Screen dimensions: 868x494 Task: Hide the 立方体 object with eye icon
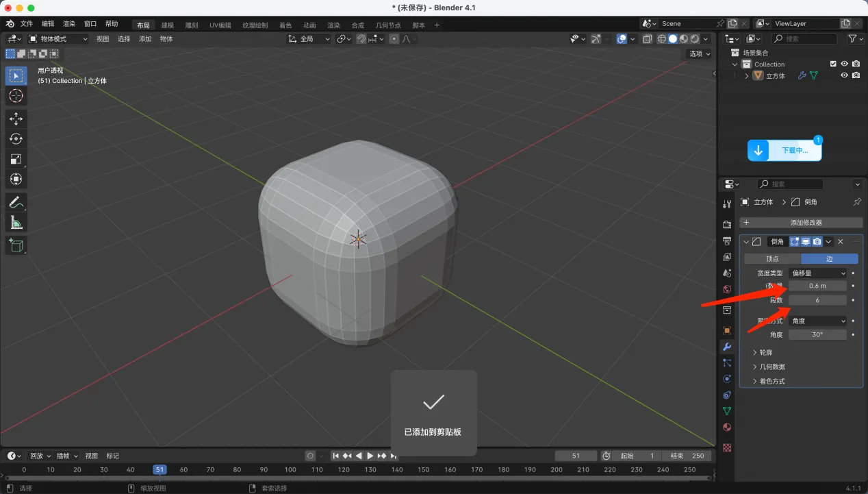click(x=844, y=75)
